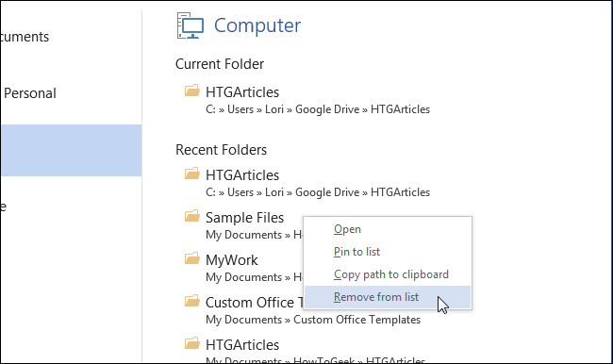Click the MyWork folder icon
This screenshot has height=364, width=613.
click(x=192, y=258)
